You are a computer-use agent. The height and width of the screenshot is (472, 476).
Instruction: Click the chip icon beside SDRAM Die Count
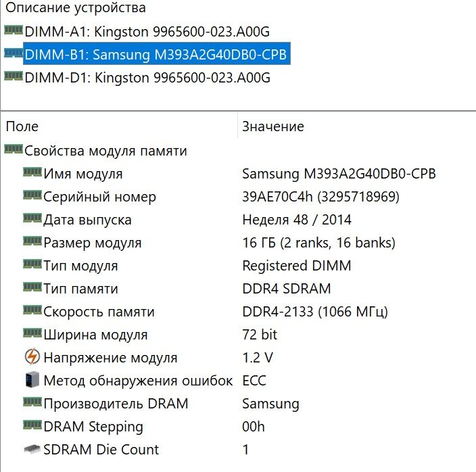pos(32,449)
